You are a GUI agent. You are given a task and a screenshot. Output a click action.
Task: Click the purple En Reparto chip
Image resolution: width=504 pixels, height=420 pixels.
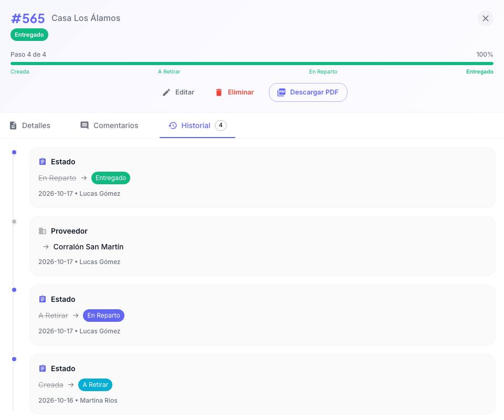(103, 316)
